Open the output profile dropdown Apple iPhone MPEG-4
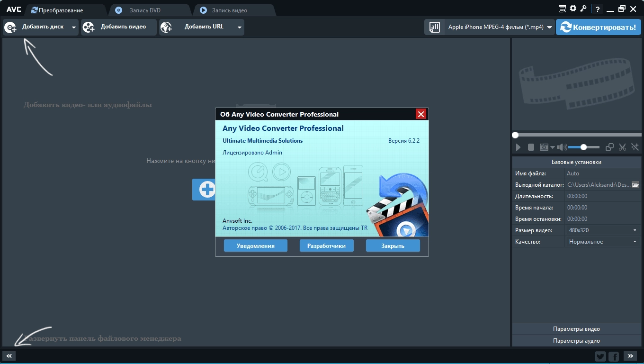 (501, 27)
